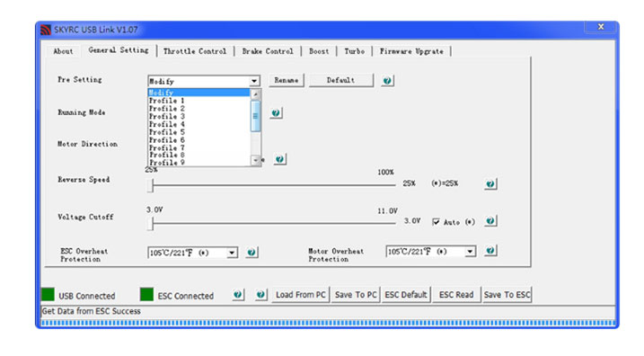Go to the Boost tab
The width and height of the screenshot is (644, 356).
pos(319,51)
